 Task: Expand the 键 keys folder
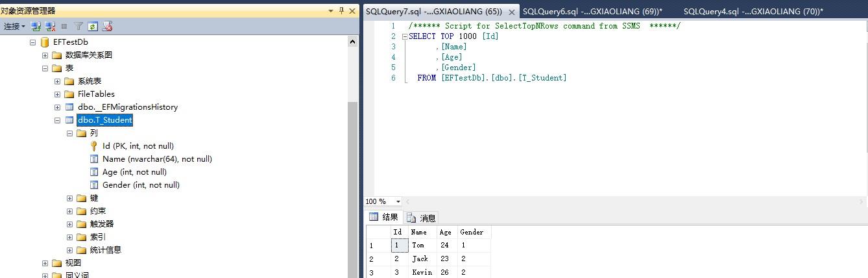click(x=69, y=198)
